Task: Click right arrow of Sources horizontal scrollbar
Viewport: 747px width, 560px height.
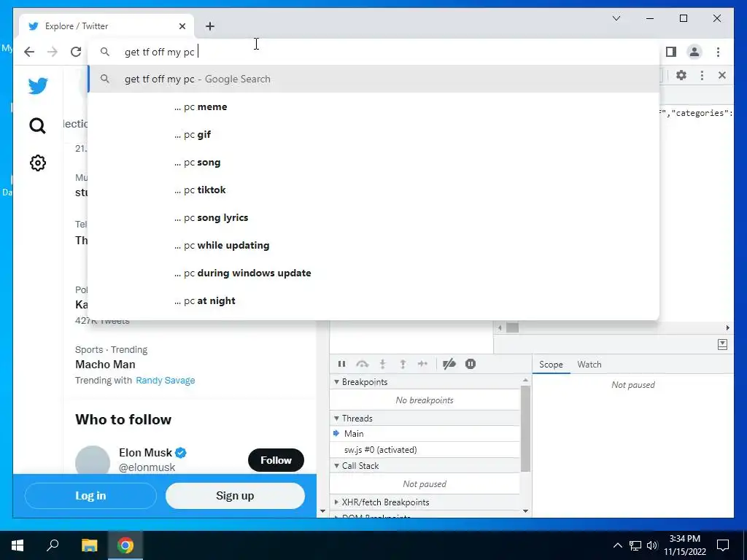Action: coord(727,327)
